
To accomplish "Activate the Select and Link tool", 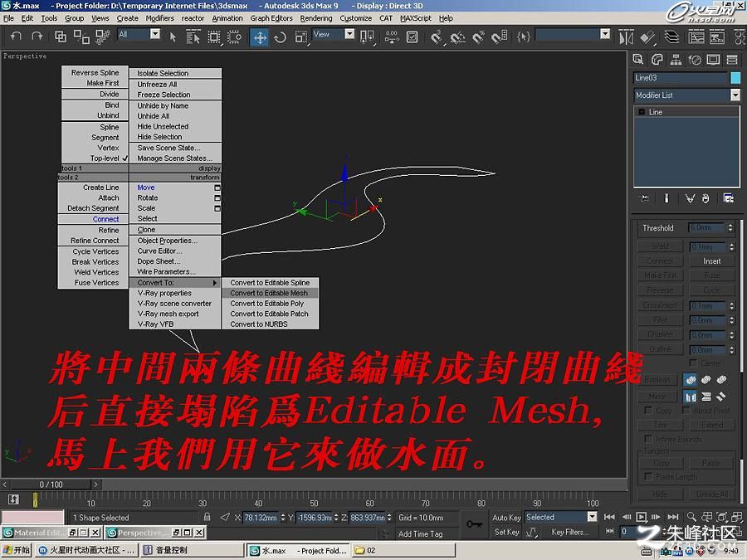I will click(x=61, y=37).
